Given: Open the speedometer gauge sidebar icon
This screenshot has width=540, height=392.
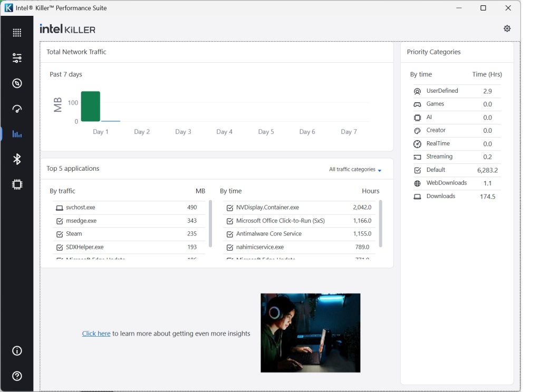Looking at the screenshot, I should (x=17, y=109).
